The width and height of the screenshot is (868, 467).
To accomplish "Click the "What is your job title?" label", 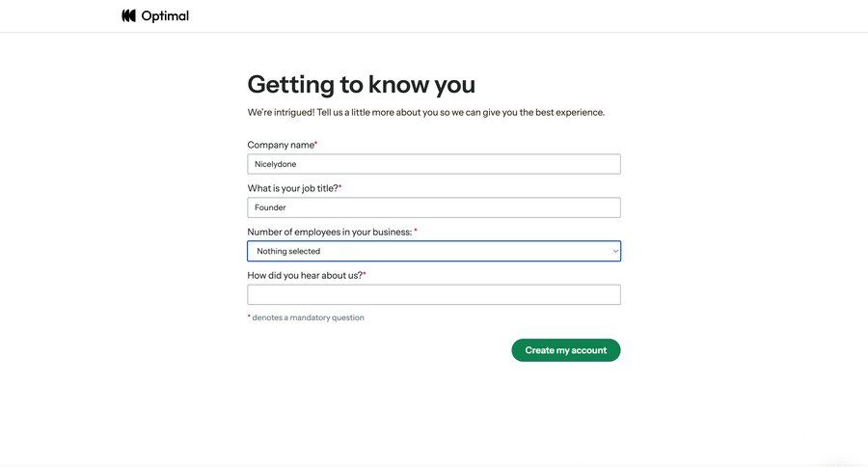I will click(292, 188).
